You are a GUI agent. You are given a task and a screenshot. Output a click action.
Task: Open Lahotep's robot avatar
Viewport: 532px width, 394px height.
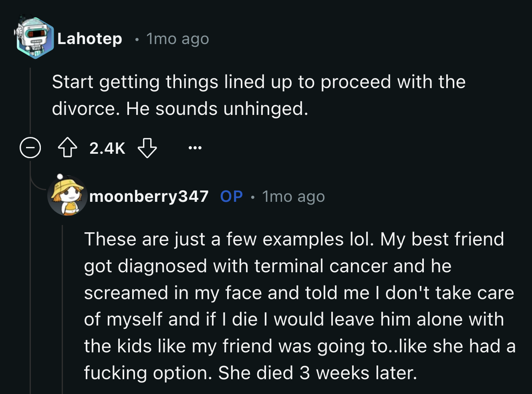[34, 38]
